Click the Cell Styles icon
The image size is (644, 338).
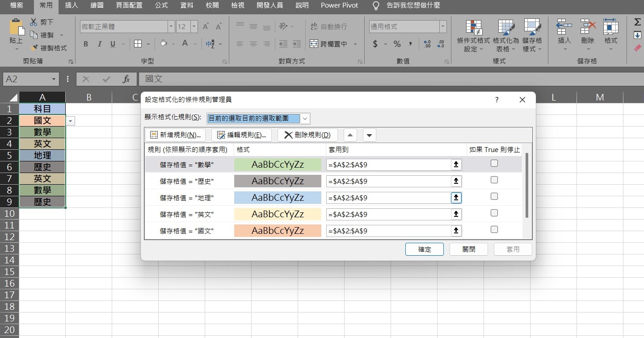532,27
